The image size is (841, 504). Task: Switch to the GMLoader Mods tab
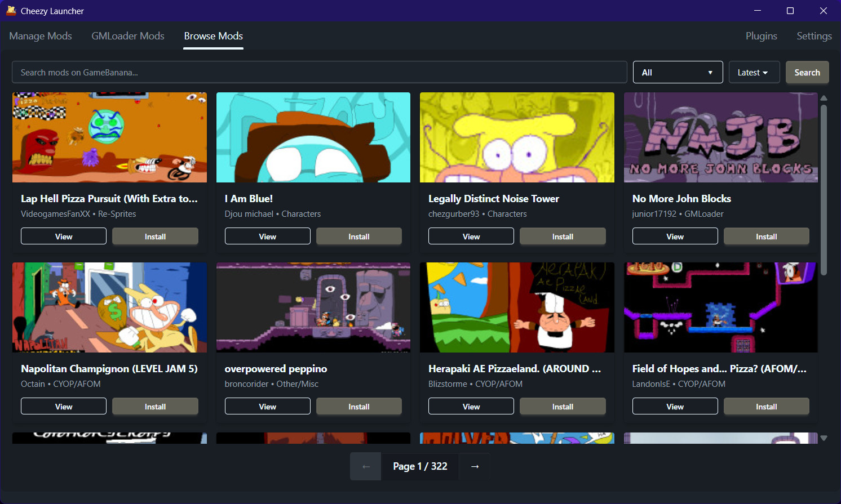coord(128,36)
